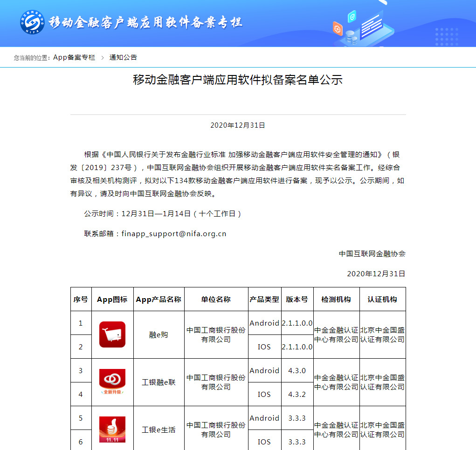Click the App图标 column header
This screenshot has width=476, height=450.
click(x=112, y=299)
